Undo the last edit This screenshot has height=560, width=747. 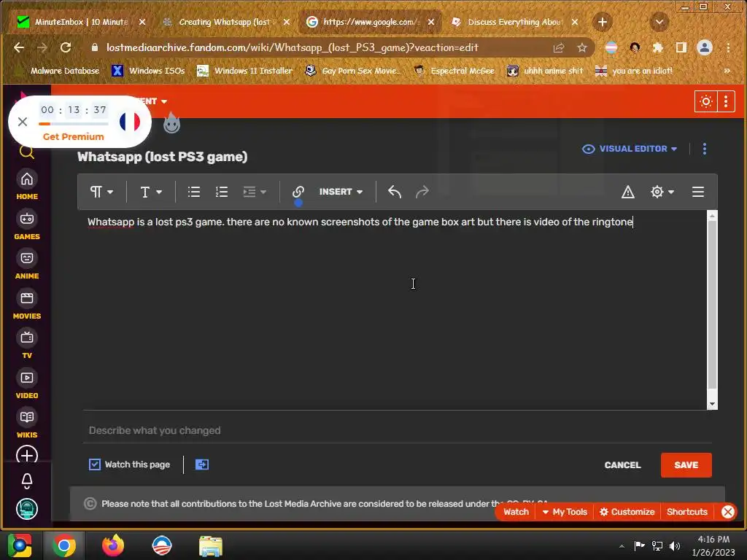click(x=395, y=192)
